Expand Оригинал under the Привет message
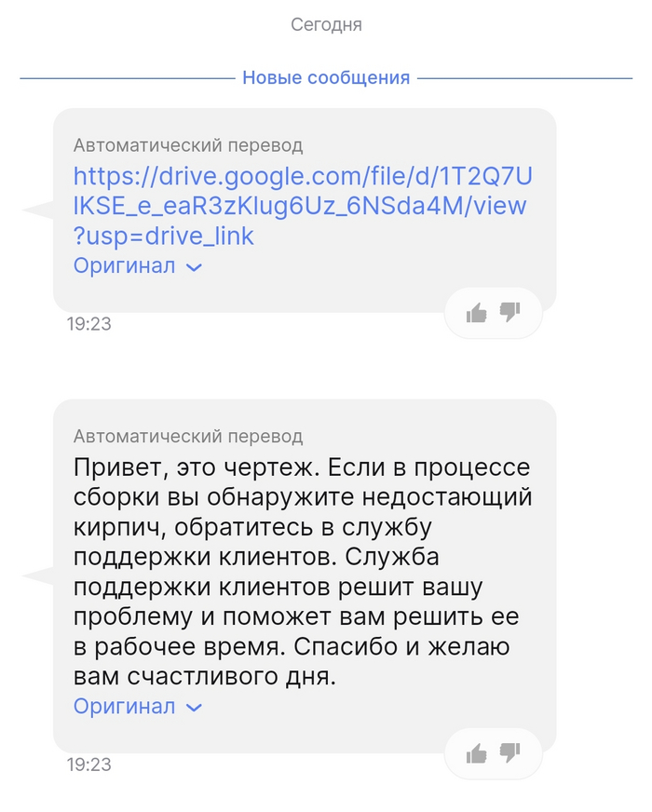This screenshot has width=652, height=812. pyautogui.click(x=125, y=707)
